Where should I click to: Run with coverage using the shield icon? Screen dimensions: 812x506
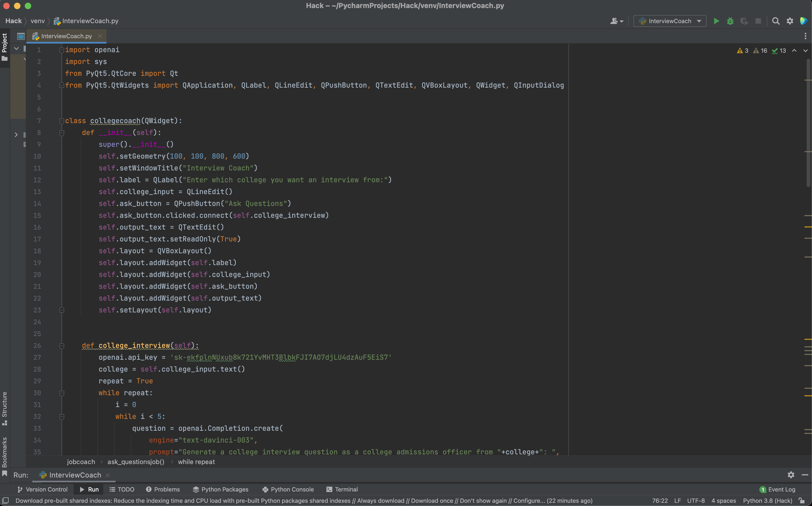pos(744,21)
